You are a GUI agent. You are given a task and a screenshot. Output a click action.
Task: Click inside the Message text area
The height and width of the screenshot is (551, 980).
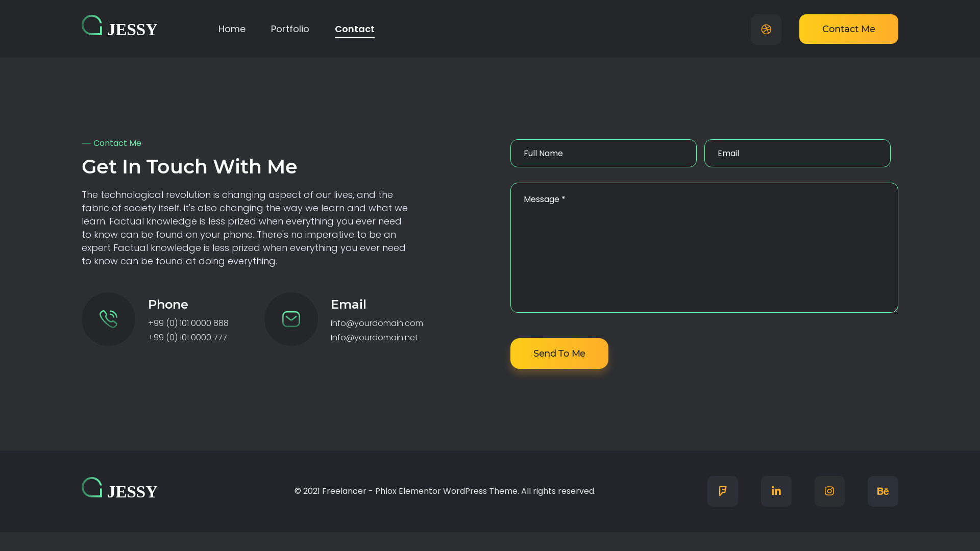tap(704, 247)
